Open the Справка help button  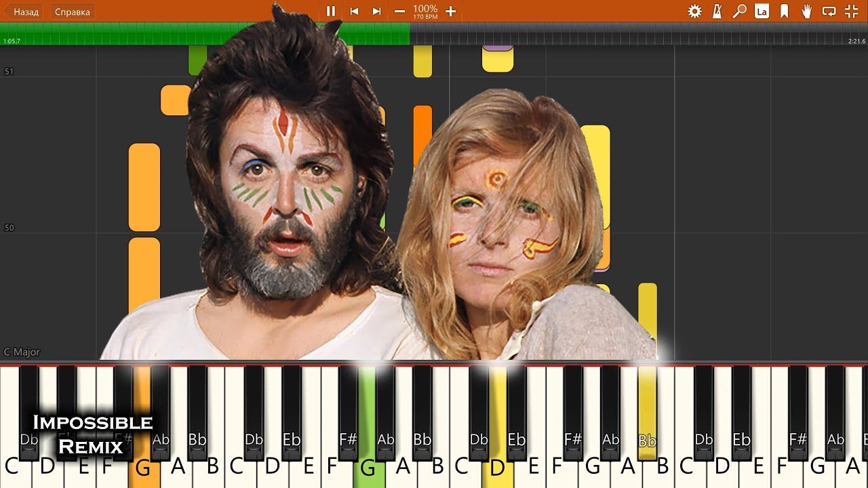click(x=73, y=12)
